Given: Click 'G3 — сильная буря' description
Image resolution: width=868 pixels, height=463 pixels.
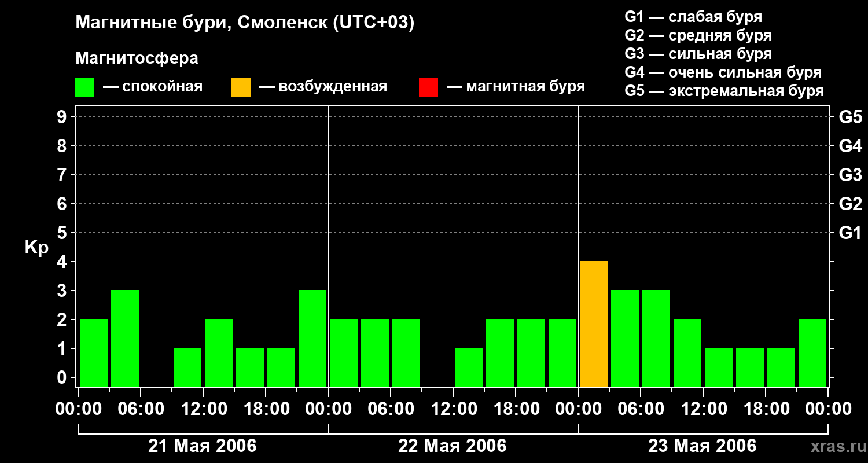Looking at the screenshot, I should point(698,54).
